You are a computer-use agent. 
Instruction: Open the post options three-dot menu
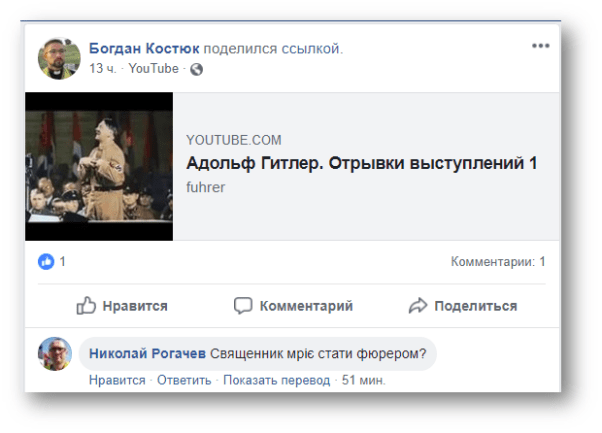[x=541, y=46]
